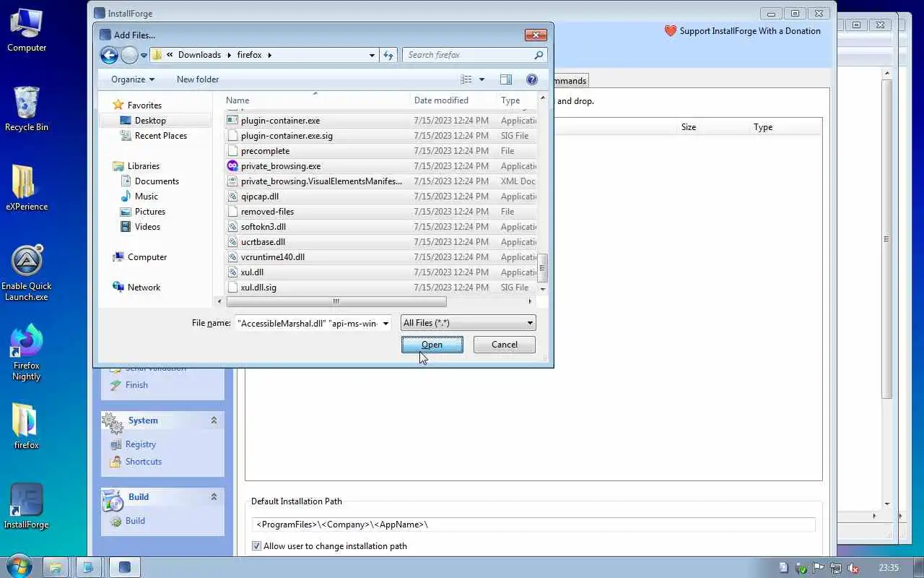Click the File name input field
Screen dimensions: 924x578
click(x=308, y=323)
